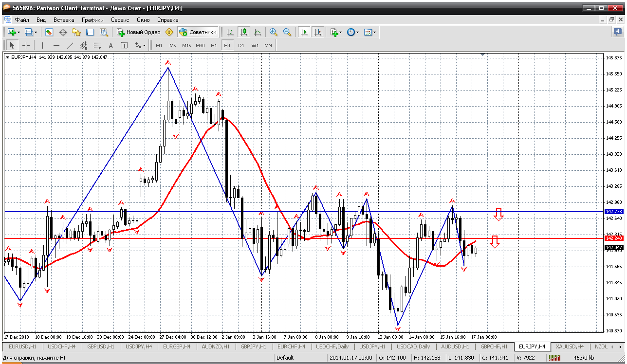
Task: Open the Вставка menu
Action: click(64, 20)
